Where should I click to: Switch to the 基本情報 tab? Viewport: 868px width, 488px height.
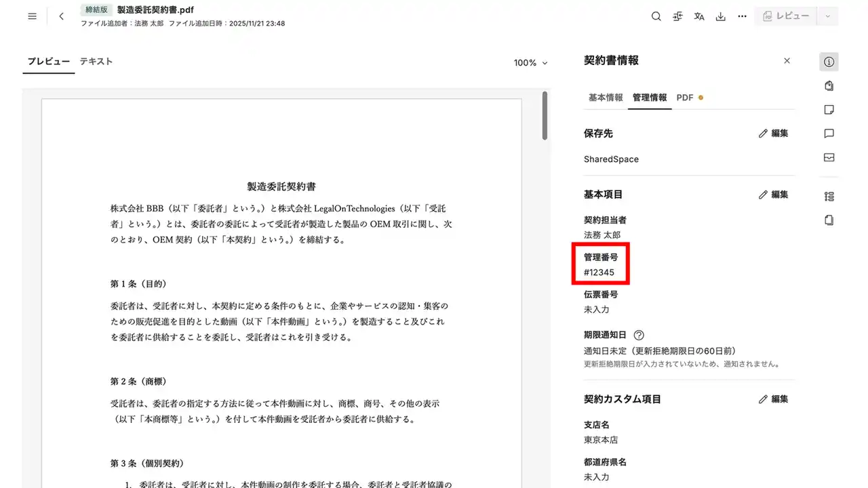[x=605, y=98]
